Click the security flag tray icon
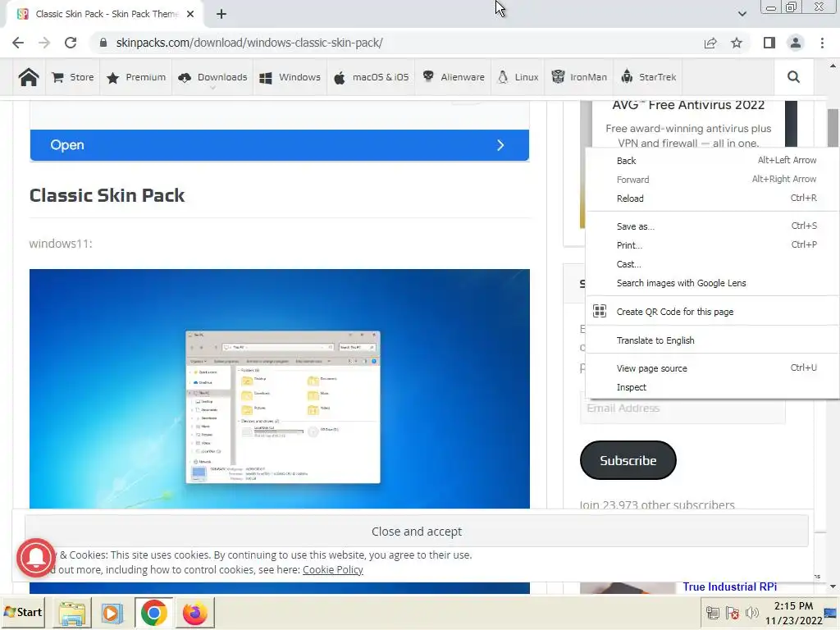This screenshot has height=630, width=840. pyautogui.click(x=733, y=613)
